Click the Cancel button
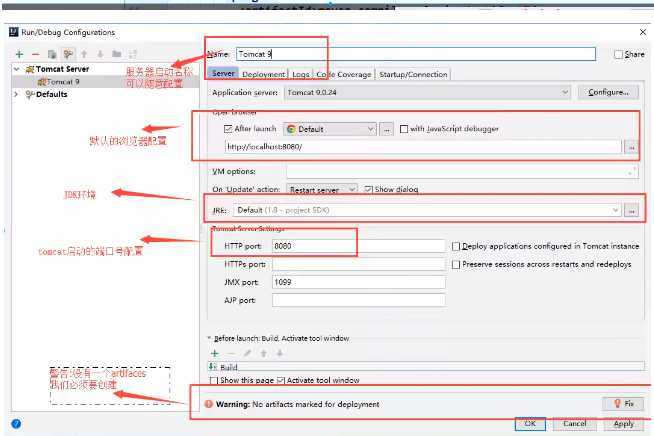 click(x=575, y=423)
